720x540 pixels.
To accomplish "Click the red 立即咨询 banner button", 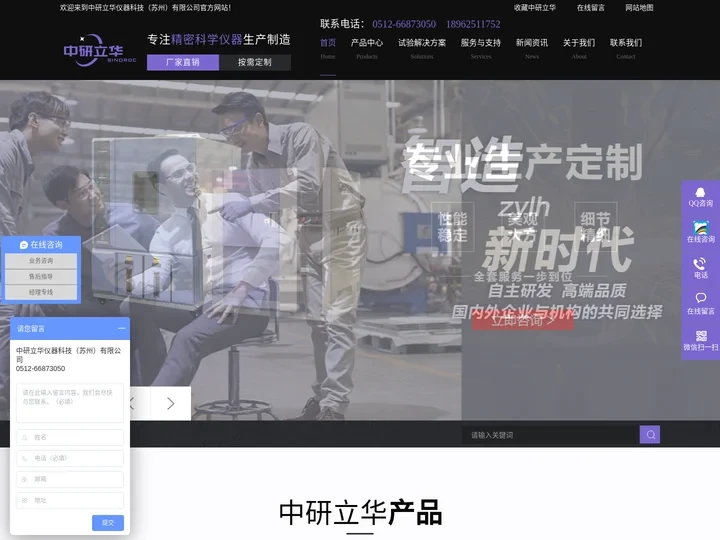I will 523,320.
